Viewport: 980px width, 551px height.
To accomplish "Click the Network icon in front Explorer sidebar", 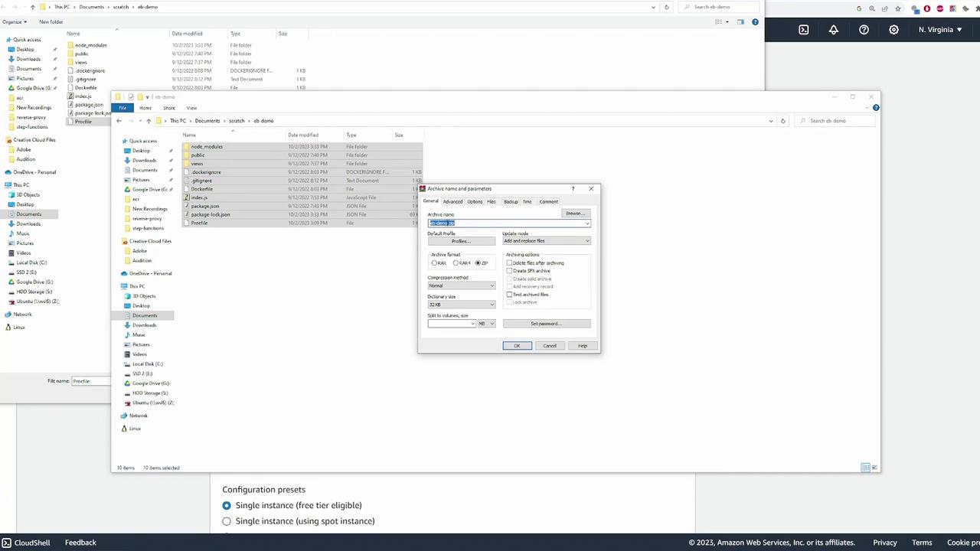I will [124, 416].
